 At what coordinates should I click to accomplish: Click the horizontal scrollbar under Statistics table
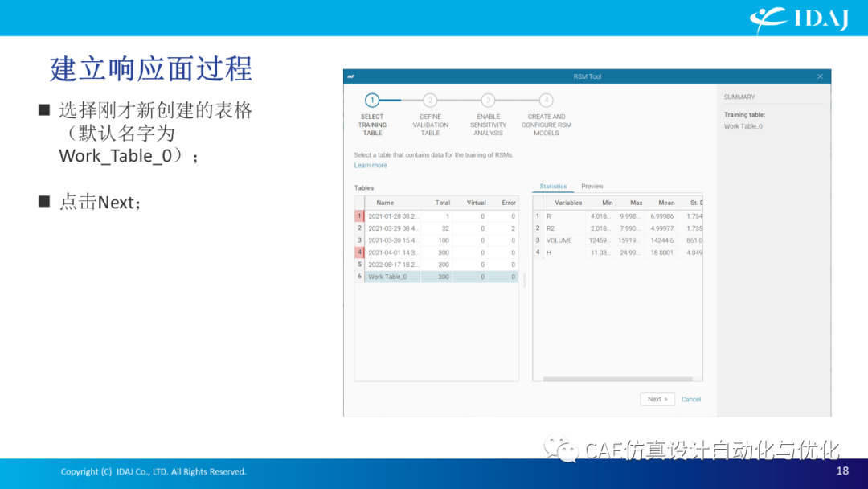point(617,380)
